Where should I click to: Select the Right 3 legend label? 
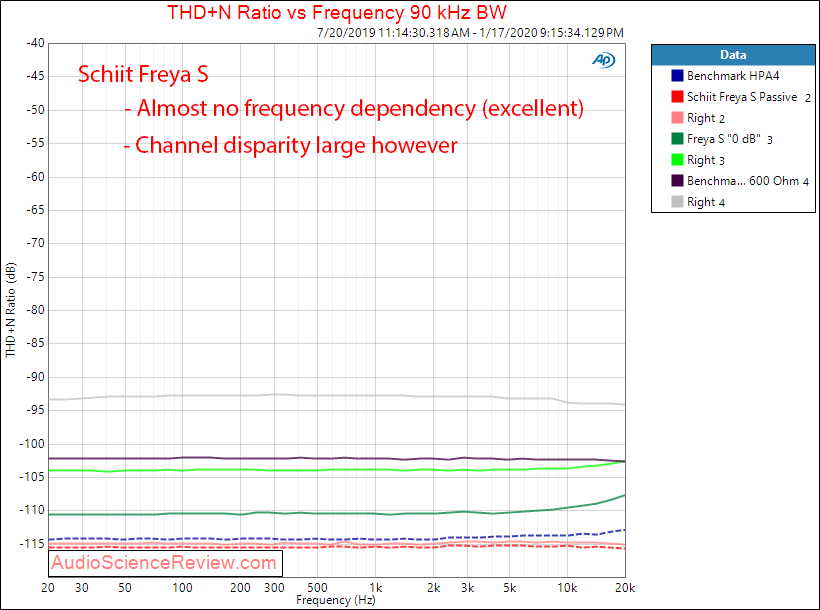705,160
